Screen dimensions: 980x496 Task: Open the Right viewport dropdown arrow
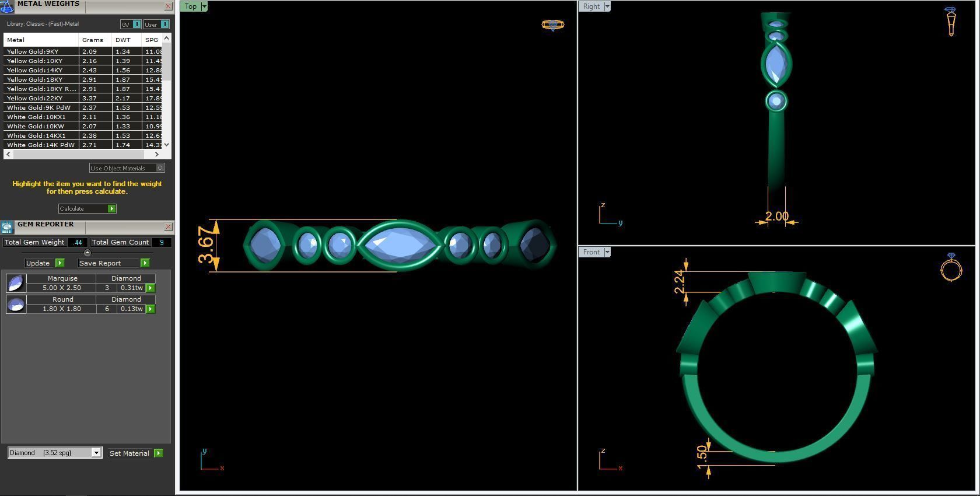(607, 6)
